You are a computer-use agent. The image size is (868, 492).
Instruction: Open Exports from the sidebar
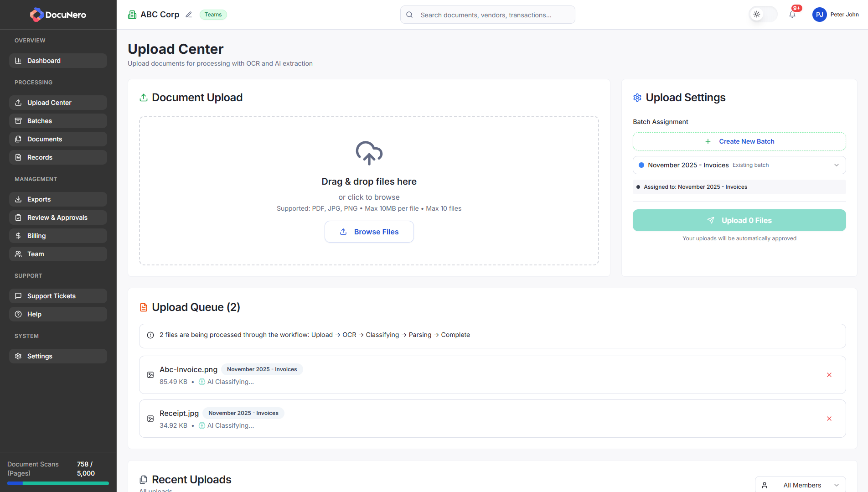(x=18, y=199)
